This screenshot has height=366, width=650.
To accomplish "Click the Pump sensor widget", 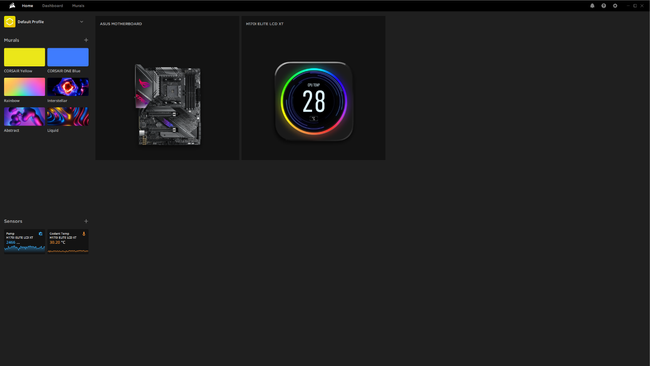I will pos(24,241).
